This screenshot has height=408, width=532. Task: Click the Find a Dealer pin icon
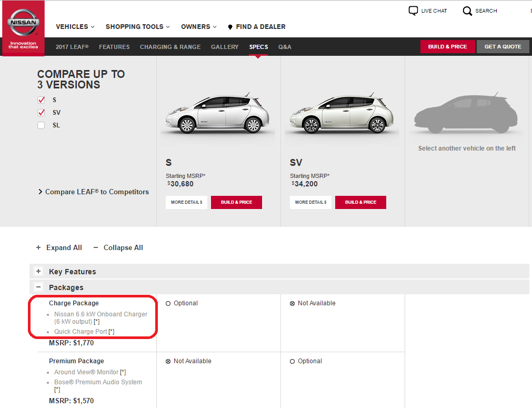(229, 26)
